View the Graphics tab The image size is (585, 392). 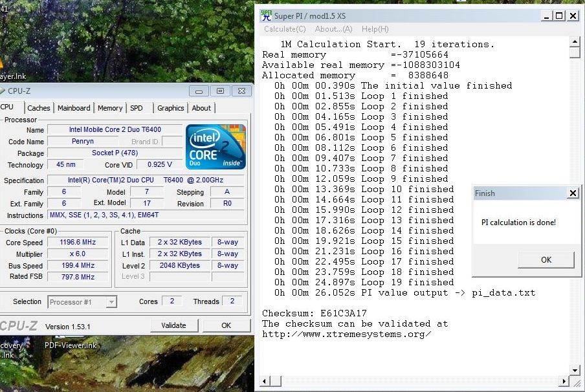(170, 108)
